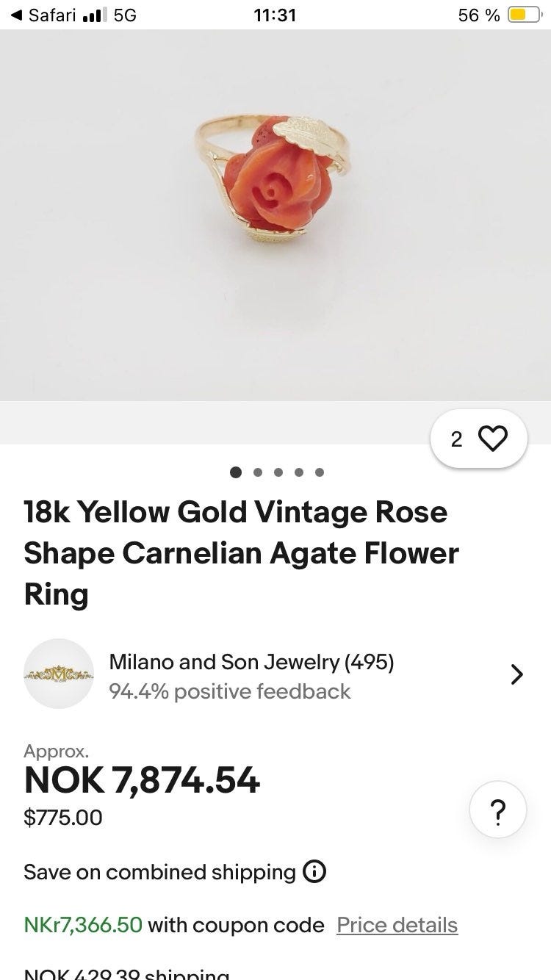This screenshot has height=980, width=551.
Task: Open Milano and Son Jewelry seller name
Action: point(252,662)
